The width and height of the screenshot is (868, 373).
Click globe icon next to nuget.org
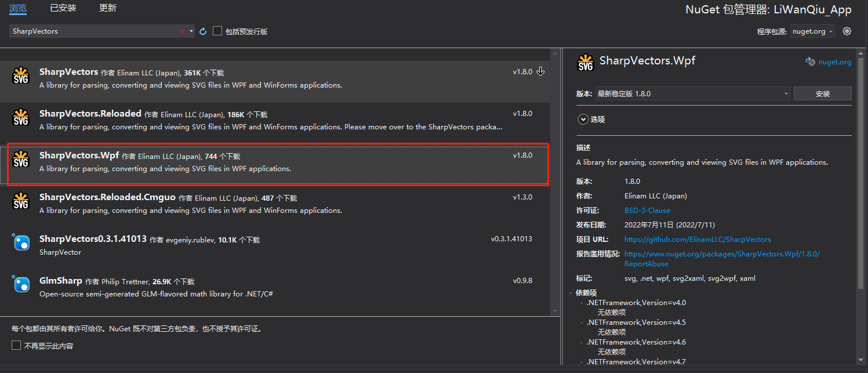[810, 61]
